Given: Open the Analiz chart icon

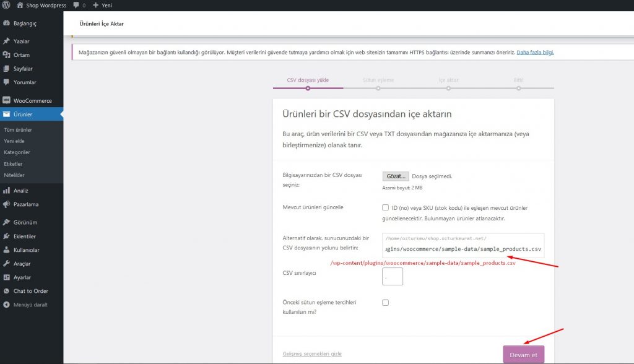Looking at the screenshot, I should point(6,191).
